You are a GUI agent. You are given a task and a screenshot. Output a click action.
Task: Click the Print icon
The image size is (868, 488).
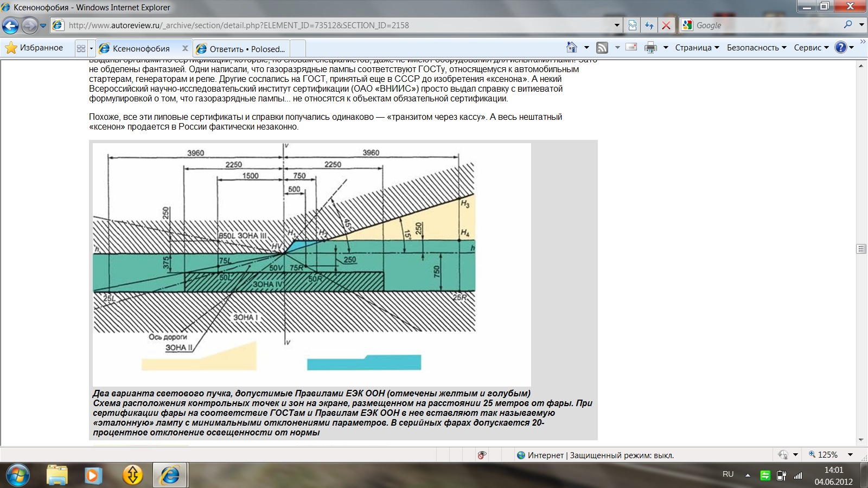[650, 48]
